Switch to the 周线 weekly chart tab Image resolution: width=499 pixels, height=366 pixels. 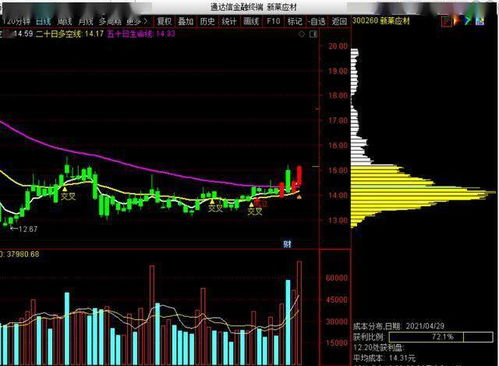[65, 21]
